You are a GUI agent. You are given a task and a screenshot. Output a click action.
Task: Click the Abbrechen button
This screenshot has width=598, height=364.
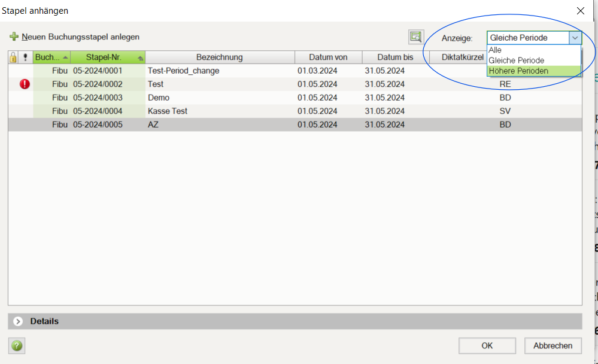[553, 345]
